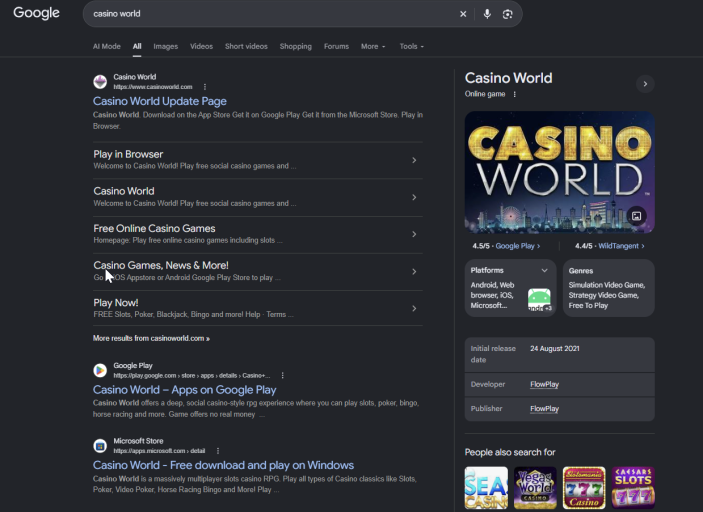
Task: Open image viewer icon on Casino World banner
Action: [636, 216]
